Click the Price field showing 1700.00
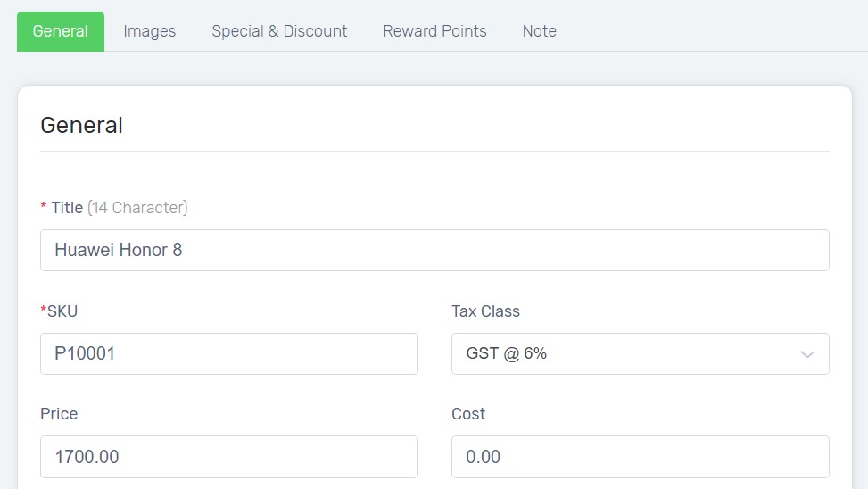 (x=229, y=457)
